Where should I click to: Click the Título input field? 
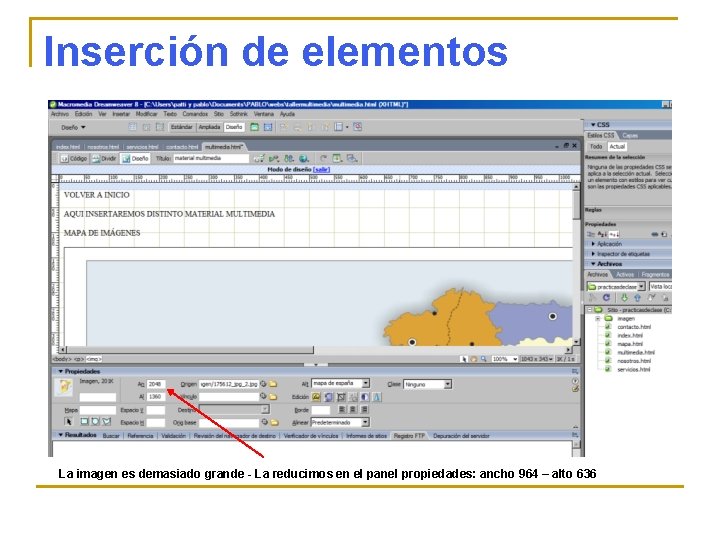(211, 158)
